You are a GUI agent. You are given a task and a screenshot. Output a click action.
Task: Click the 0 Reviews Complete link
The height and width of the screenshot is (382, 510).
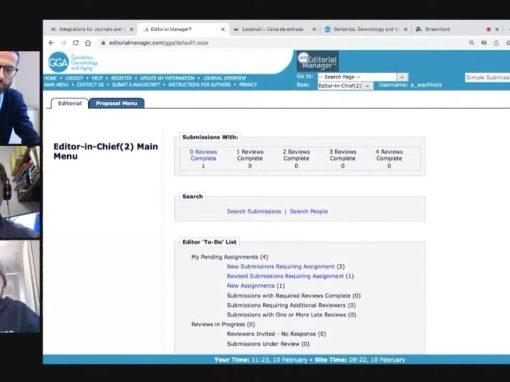pos(203,155)
